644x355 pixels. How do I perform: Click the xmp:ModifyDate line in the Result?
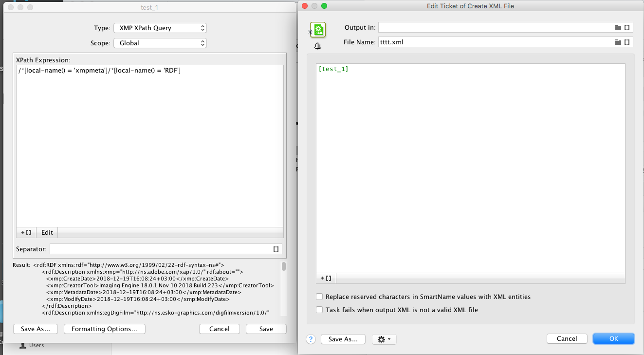pos(138,299)
